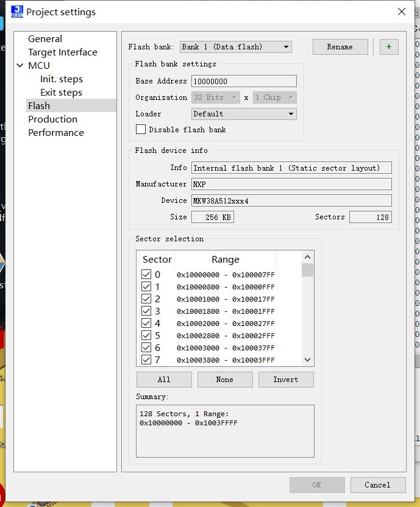The width and height of the screenshot is (420, 507).
Task: Enable Disable flash bank checkbox
Action: [x=141, y=129]
